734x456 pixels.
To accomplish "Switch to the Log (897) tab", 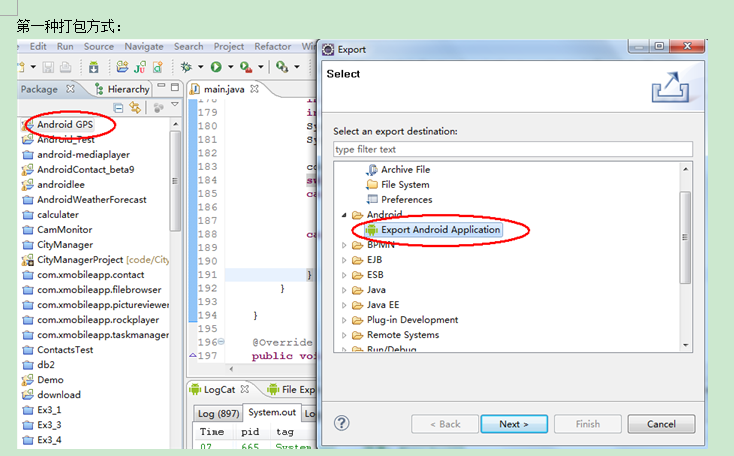I will click(x=218, y=413).
